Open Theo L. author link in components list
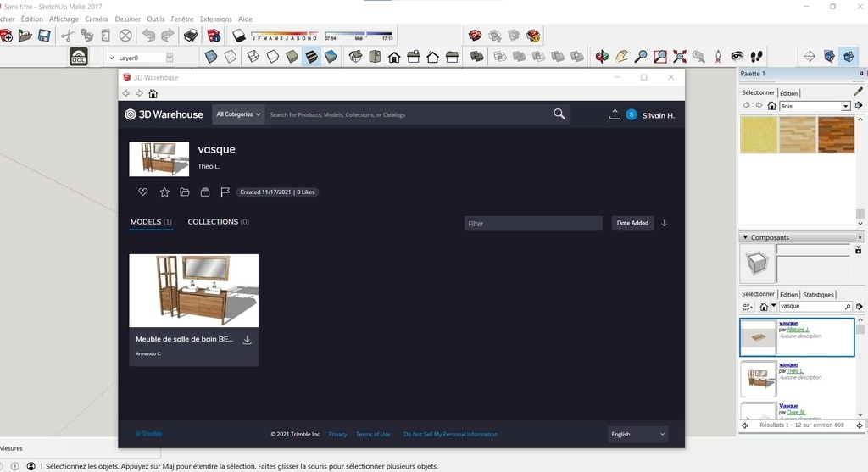Viewport: 868px width, 472px height. [x=795, y=371]
